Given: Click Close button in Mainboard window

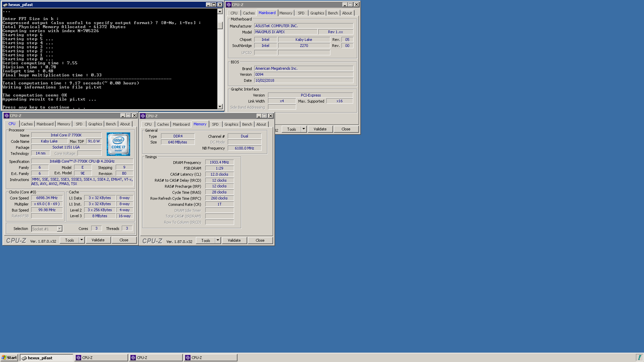Looking at the screenshot, I should [346, 129].
